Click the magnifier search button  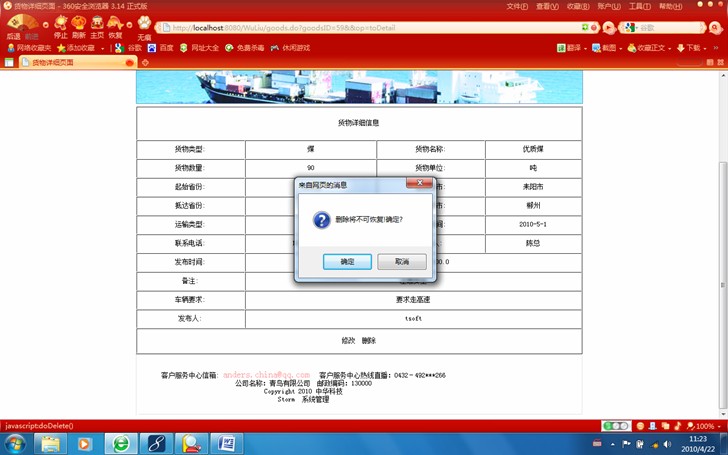click(715, 28)
